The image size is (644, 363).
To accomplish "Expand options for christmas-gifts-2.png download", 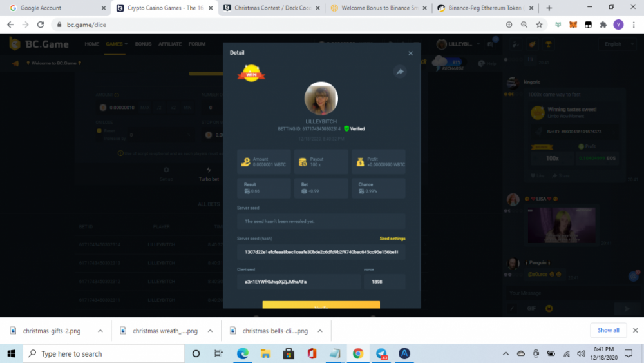I will 100,331.
